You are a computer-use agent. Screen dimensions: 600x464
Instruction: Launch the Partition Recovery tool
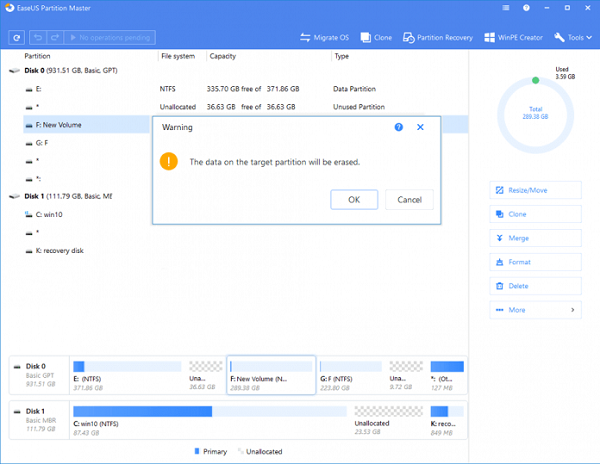(x=437, y=38)
